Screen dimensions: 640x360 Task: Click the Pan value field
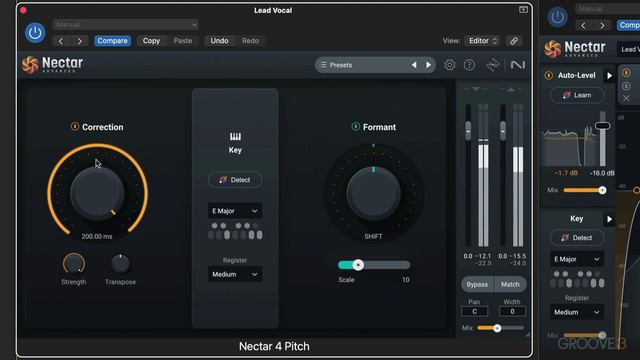tap(474, 311)
